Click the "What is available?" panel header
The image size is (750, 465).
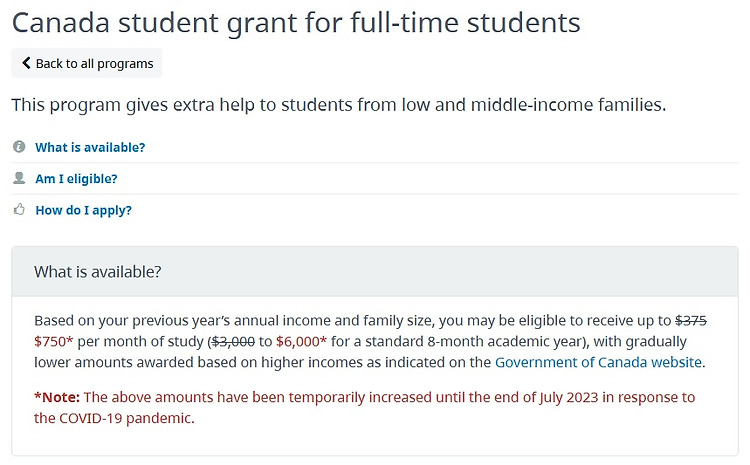coord(375,272)
